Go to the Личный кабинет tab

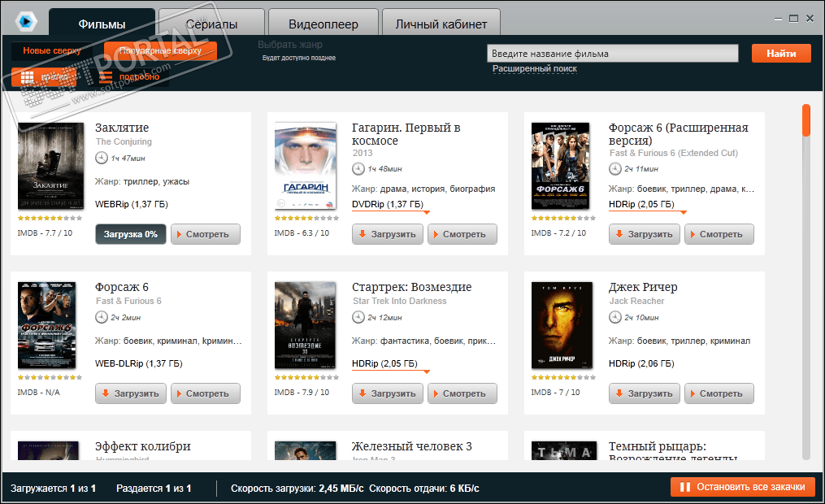coord(441,24)
